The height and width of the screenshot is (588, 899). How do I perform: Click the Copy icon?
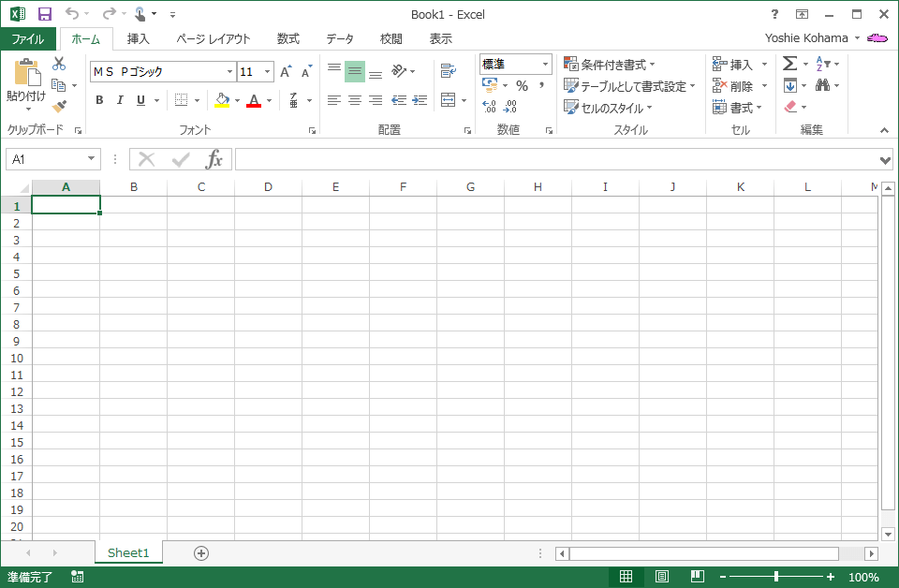tap(58, 85)
